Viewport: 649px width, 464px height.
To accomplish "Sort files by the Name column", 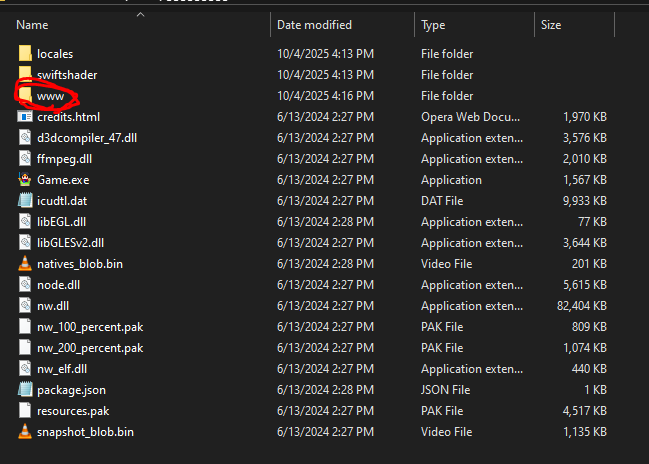I will pos(33,24).
